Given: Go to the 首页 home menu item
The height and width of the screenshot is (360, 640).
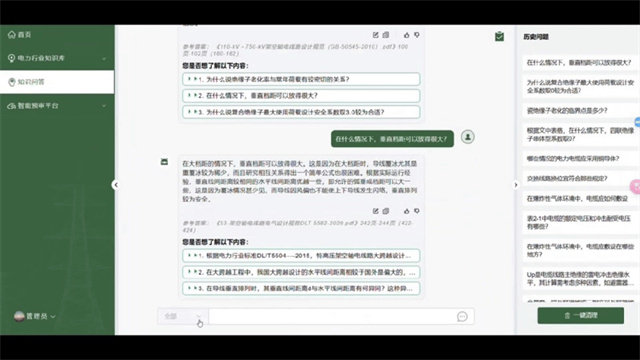Looking at the screenshot, I should tap(57, 35).
